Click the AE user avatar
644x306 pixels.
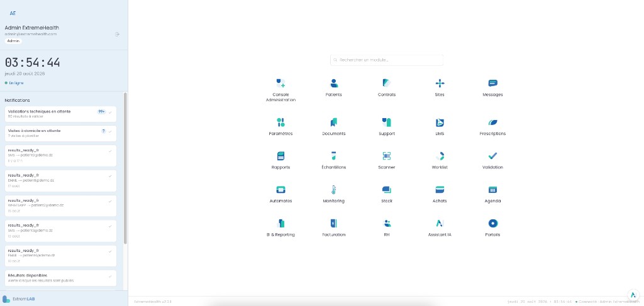tap(13, 13)
